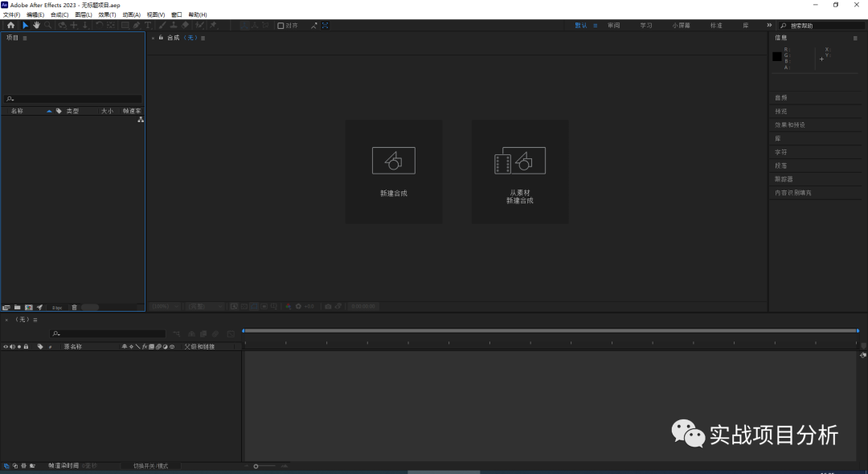Click the Project panel search field
The image size is (868, 474).
coord(72,97)
